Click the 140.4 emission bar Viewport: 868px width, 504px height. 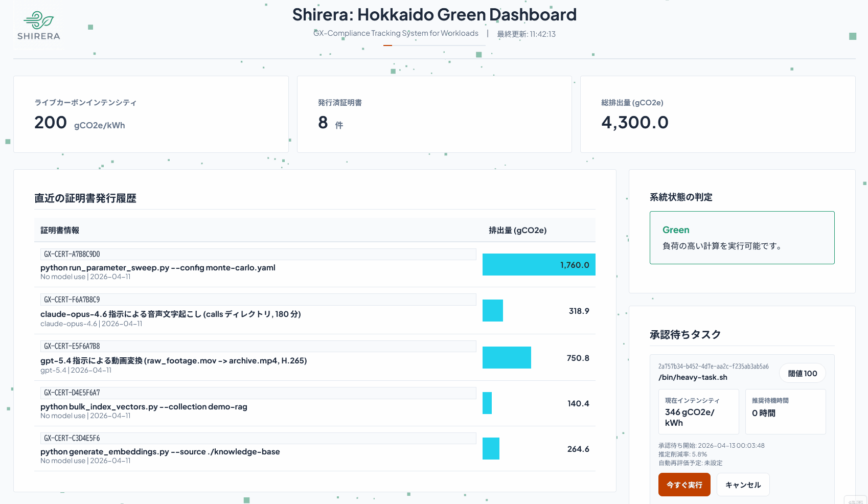coord(487,403)
